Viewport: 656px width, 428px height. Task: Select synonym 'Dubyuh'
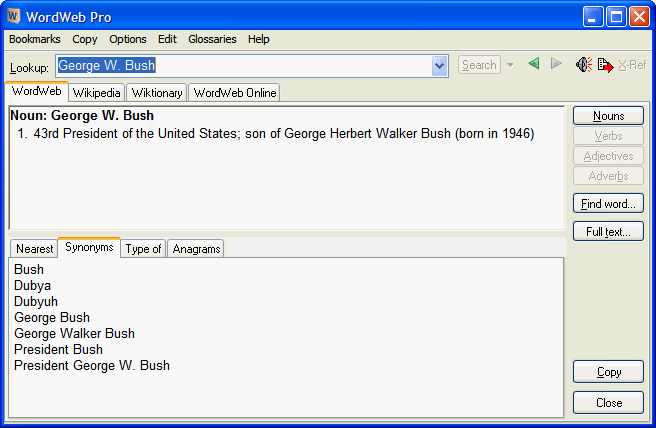pyautogui.click(x=36, y=301)
